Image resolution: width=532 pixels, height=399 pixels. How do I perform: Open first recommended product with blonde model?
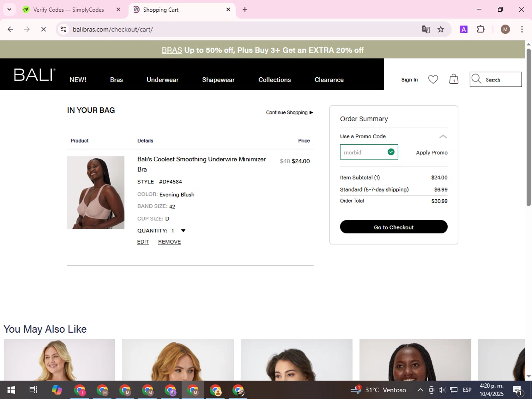tap(59, 360)
